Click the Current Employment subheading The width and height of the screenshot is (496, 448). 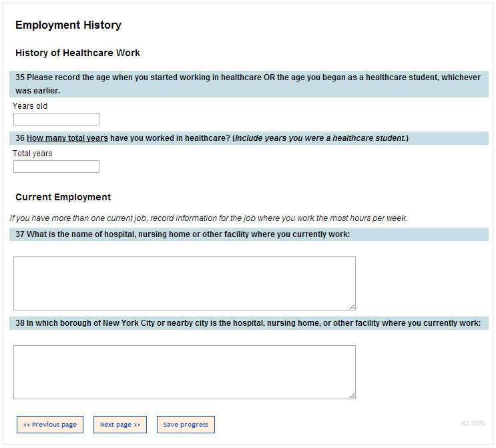pos(63,197)
